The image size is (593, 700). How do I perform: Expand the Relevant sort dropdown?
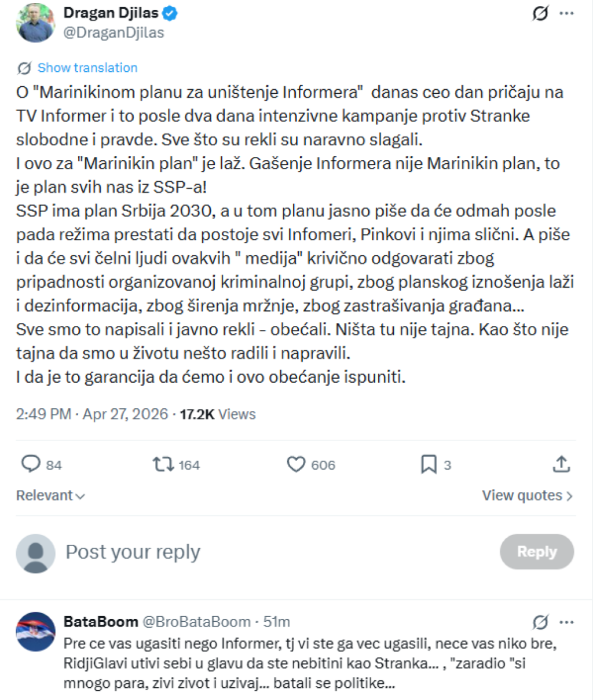pyautogui.click(x=51, y=496)
